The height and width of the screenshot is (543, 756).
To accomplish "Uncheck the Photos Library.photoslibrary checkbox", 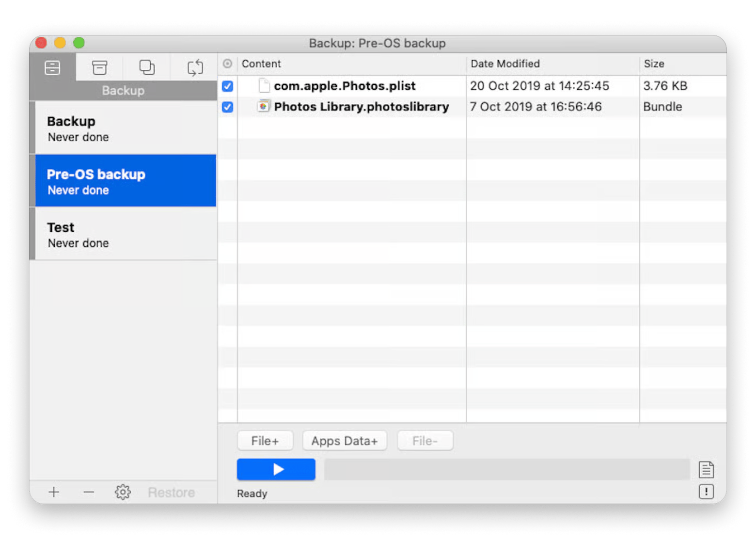I will click(227, 107).
